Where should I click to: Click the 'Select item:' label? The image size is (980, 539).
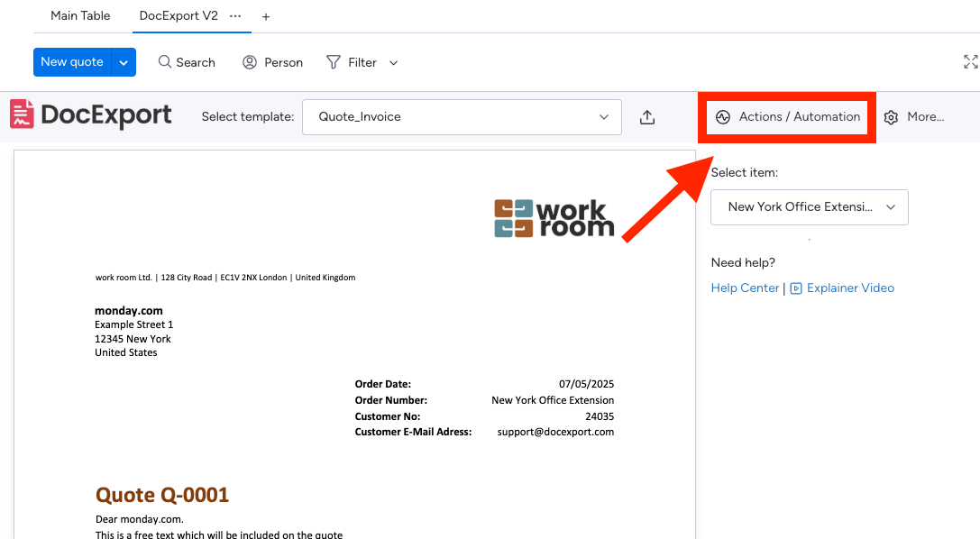745,173
